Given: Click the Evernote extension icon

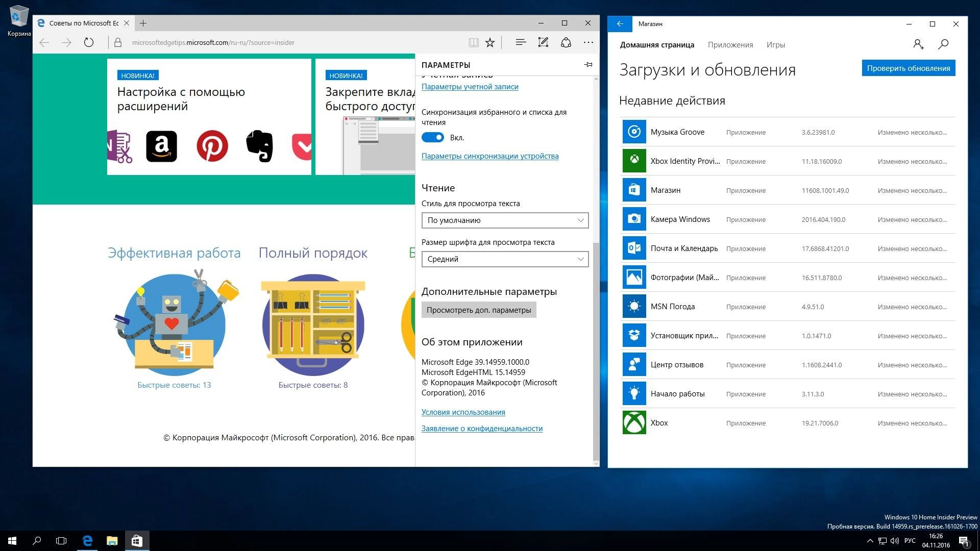Looking at the screenshot, I should [x=259, y=146].
